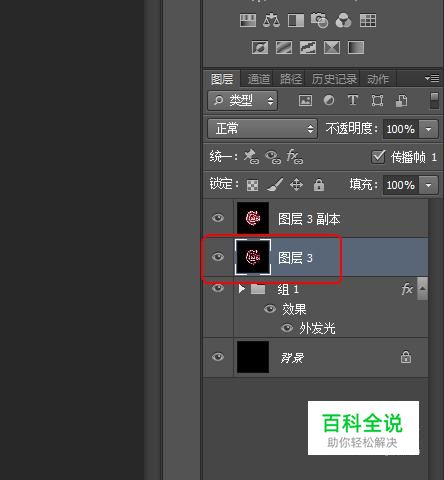The height and width of the screenshot is (480, 444).
Task: Switch to the 历史记录 tab
Action: (x=334, y=79)
